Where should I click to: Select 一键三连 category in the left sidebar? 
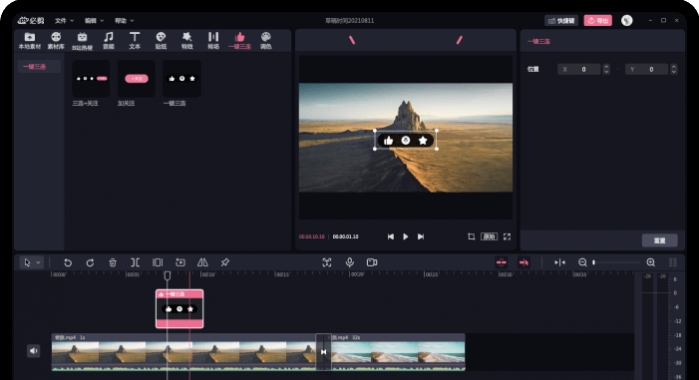coord(39,66)
